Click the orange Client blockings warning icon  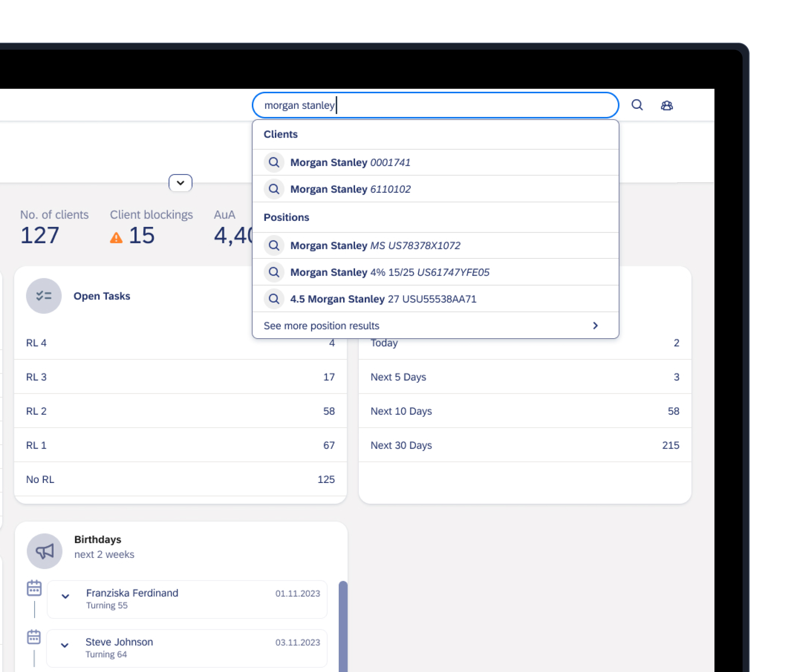tap(116, 238)
